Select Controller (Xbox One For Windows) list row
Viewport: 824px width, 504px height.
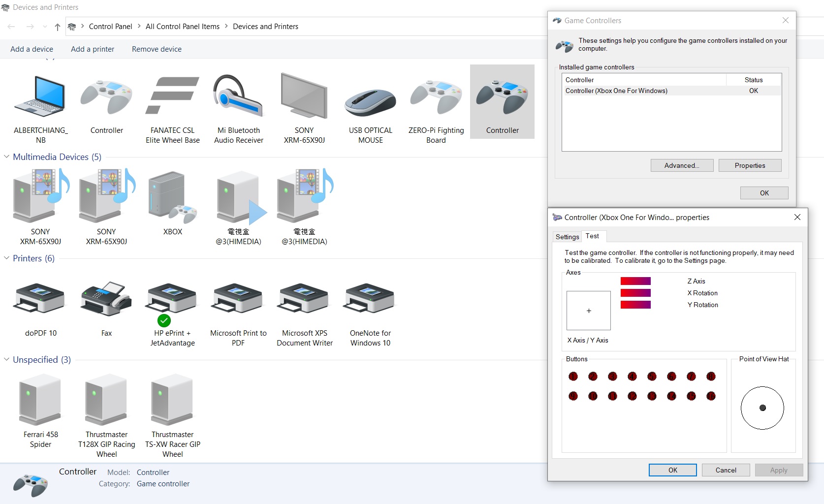tap(671, 91)
